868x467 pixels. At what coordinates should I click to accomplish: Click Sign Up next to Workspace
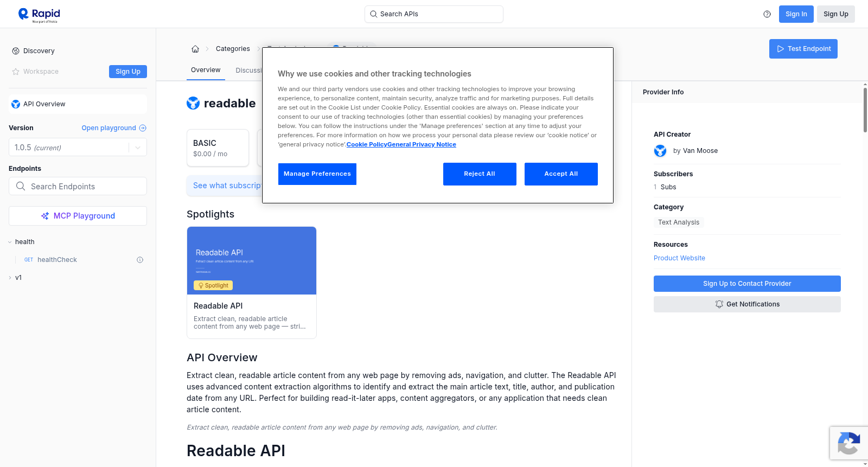click(128, 72)
